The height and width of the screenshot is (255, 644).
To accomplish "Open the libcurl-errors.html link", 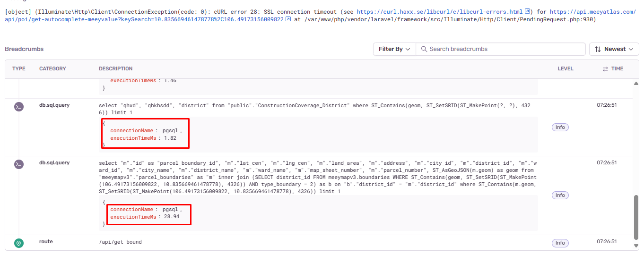I will [x=440, y=11].
